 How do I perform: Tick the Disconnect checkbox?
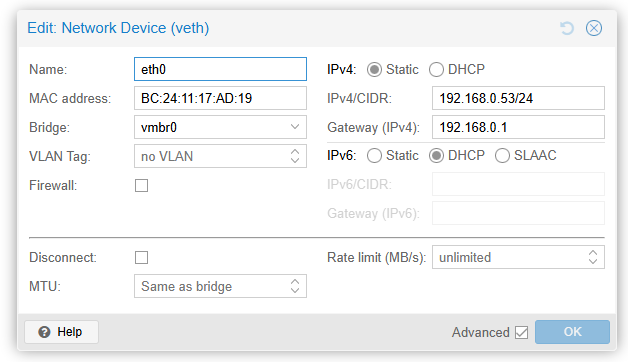pos(141,257)
